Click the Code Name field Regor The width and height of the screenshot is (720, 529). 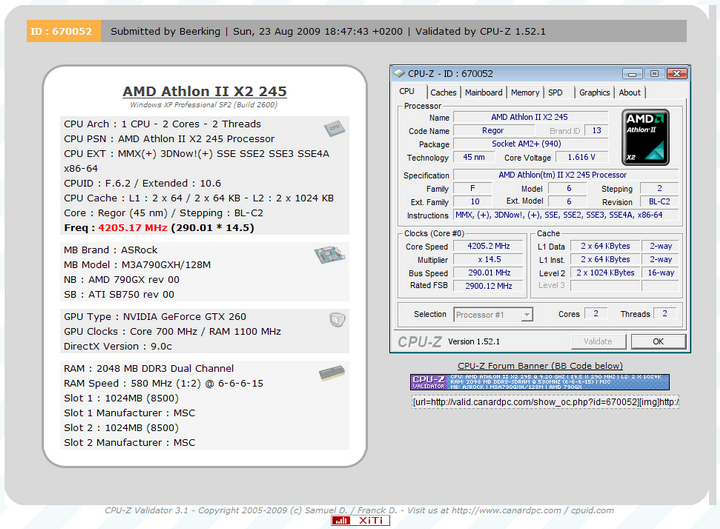(x=493, y=130)
